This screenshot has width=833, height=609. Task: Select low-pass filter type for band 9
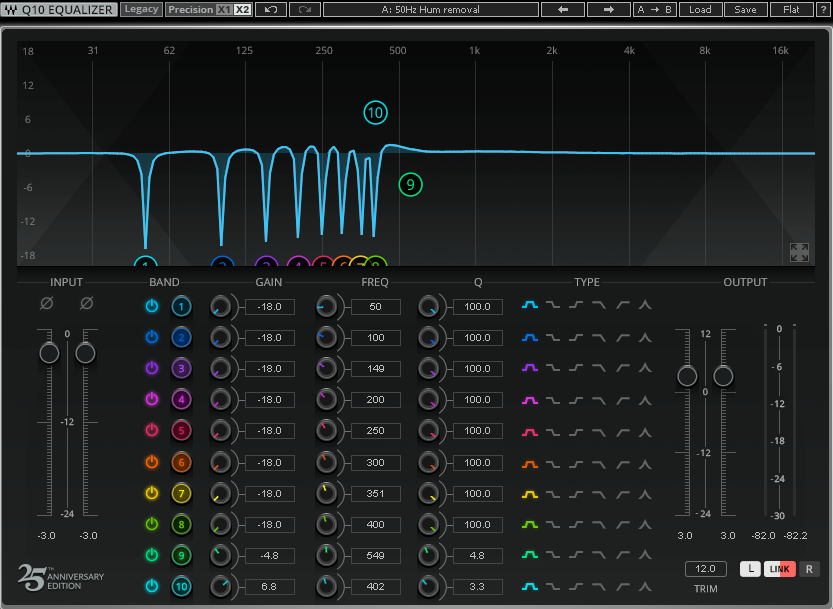pyautogui.click(x=599, y=555)
